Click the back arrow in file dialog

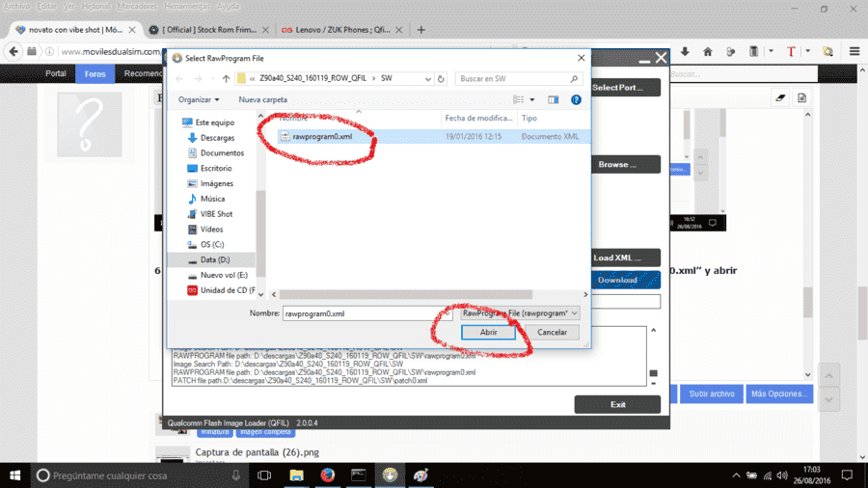click(179, 78)
